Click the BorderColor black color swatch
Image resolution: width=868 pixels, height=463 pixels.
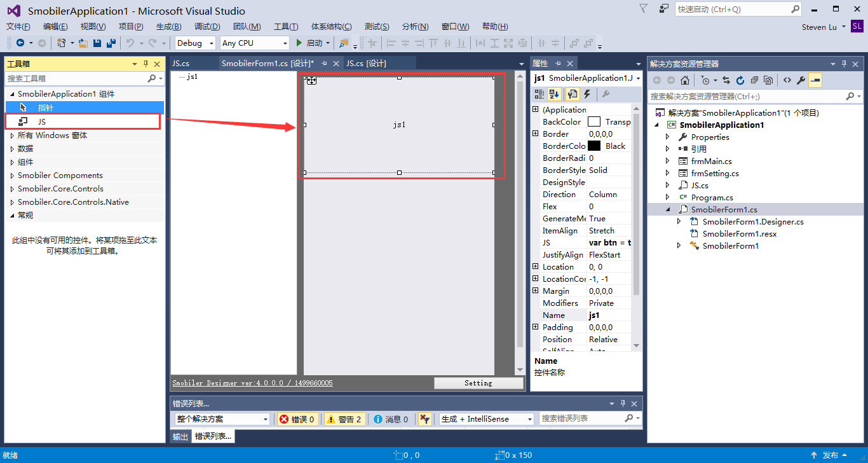pyautogui.click(x=594, y=146)
